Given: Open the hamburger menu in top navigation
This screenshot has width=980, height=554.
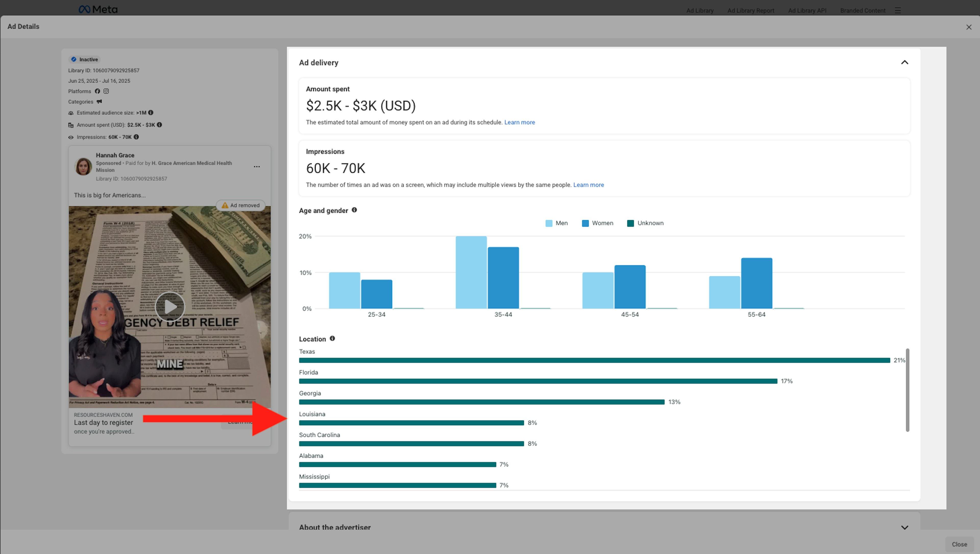Looking at the screenshot, I should coord(898,10).
